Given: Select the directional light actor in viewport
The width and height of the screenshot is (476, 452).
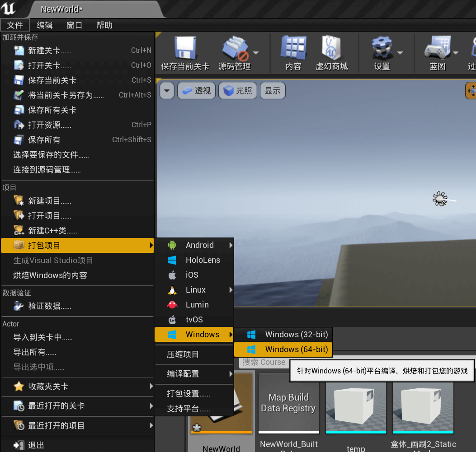Looking at the screenshot, I should click(x=440, y=199).
